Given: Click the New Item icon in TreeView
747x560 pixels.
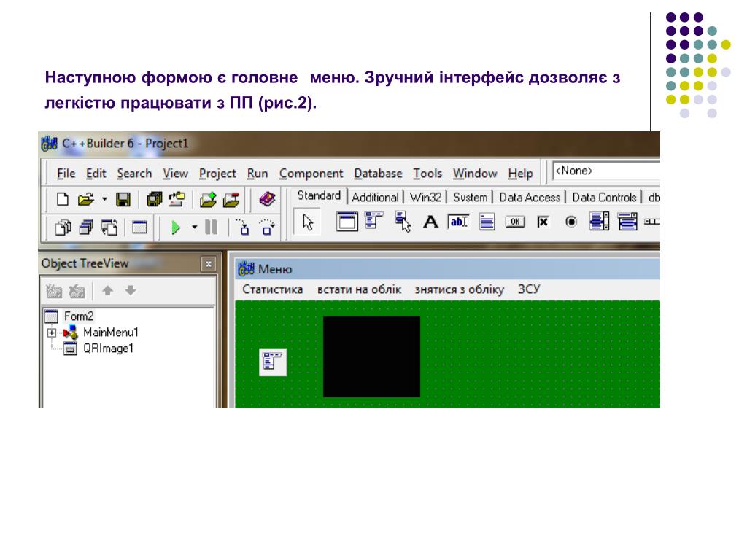Looking at the screenshot, I should [54, 290].
